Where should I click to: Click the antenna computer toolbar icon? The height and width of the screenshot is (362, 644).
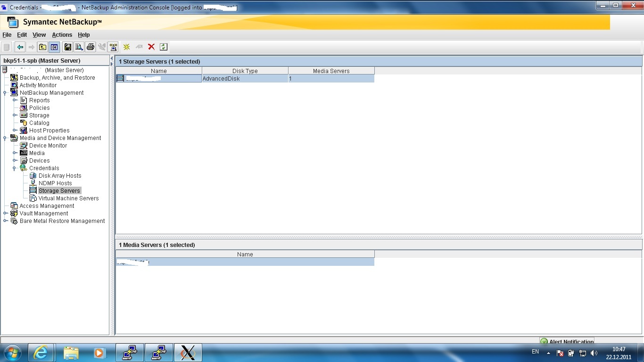tap(113, 47)
